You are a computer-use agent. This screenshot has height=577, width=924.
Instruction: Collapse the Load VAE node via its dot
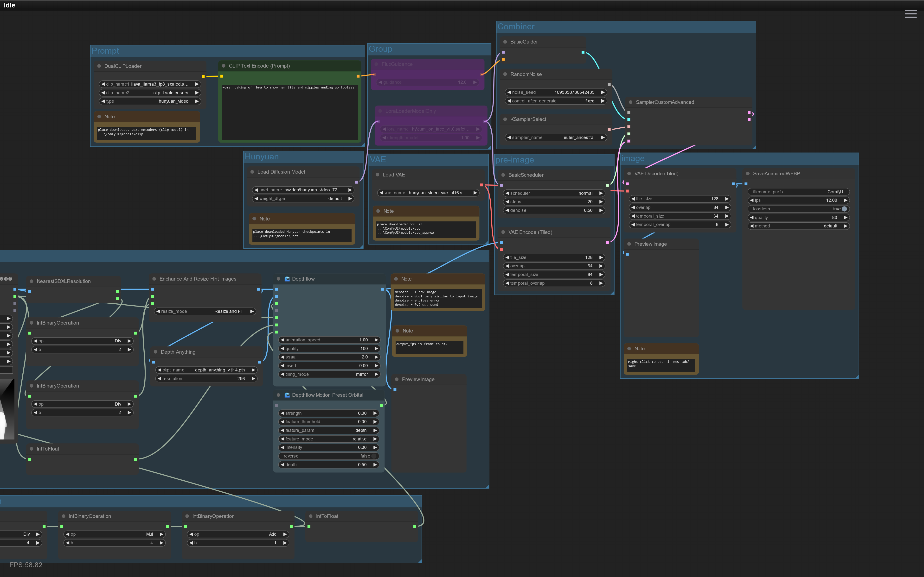377,175
